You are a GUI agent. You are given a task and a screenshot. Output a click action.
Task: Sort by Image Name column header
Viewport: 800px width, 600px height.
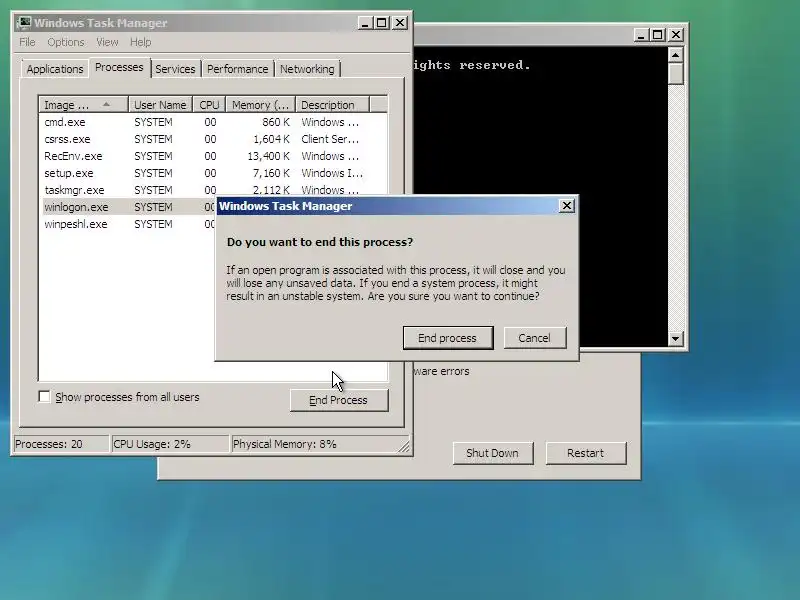(83, 105)
